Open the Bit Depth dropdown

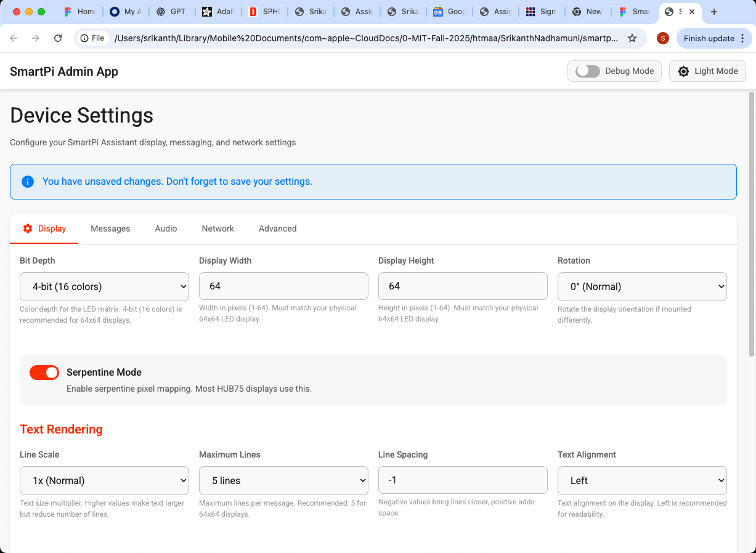pos(104,286)
